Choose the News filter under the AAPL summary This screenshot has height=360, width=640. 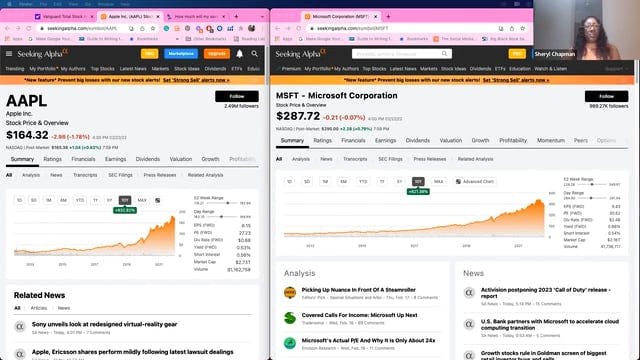(56, 175)
